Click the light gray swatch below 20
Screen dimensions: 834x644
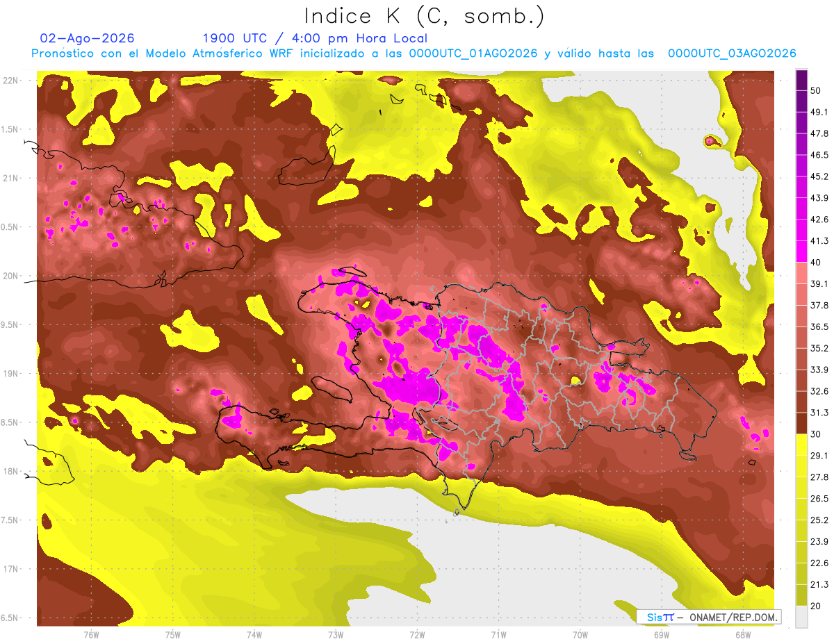click(x=802, y=616)
